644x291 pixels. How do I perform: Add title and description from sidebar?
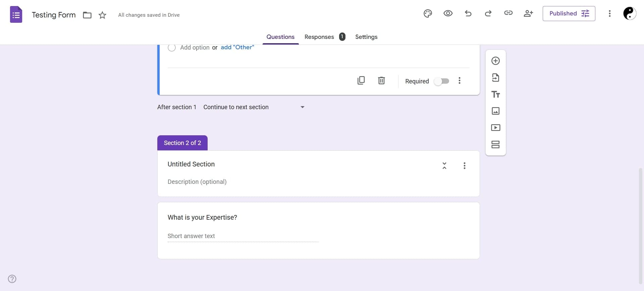tap(495, 94)
